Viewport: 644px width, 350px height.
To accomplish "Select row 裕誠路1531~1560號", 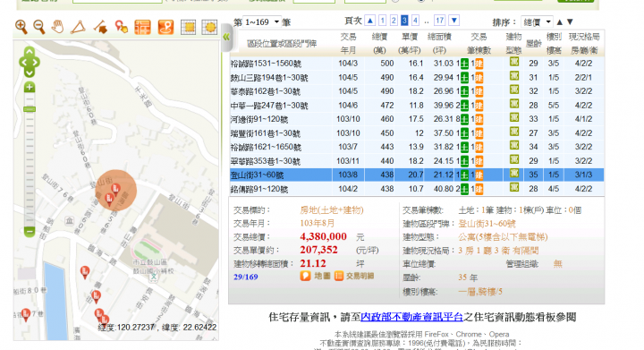I will 417,64.
